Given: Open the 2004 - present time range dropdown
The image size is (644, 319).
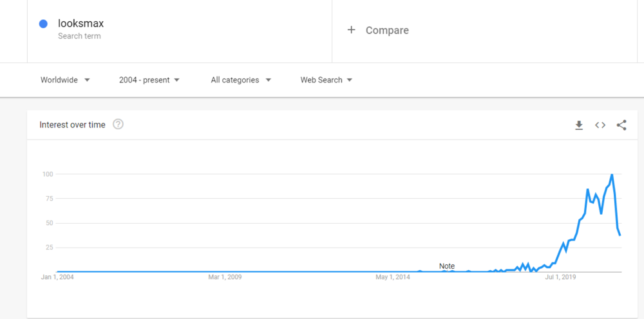Looking at the screenshot, I should tap(149, 80).
